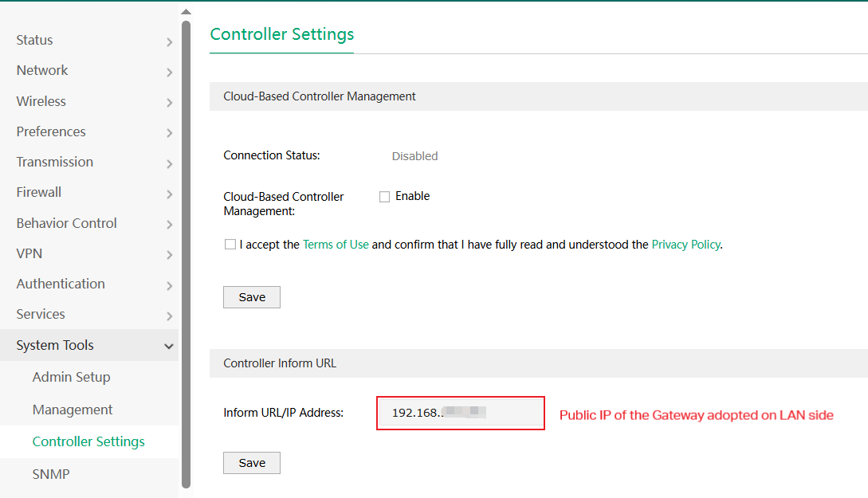Save the Controller Inform URL
The height and width of the screenshot is (498, 868).
(252, 463)
